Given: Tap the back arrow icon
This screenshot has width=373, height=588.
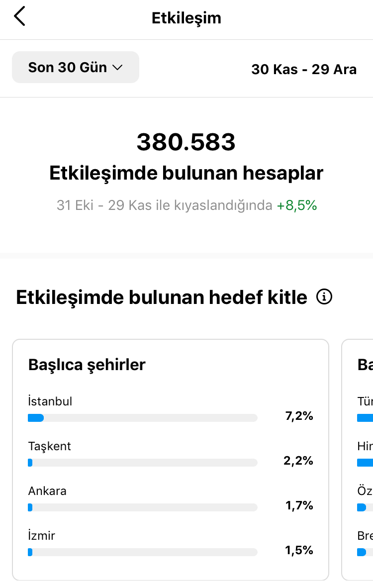Looking at the screenshot, I should [x=19, y=16].
